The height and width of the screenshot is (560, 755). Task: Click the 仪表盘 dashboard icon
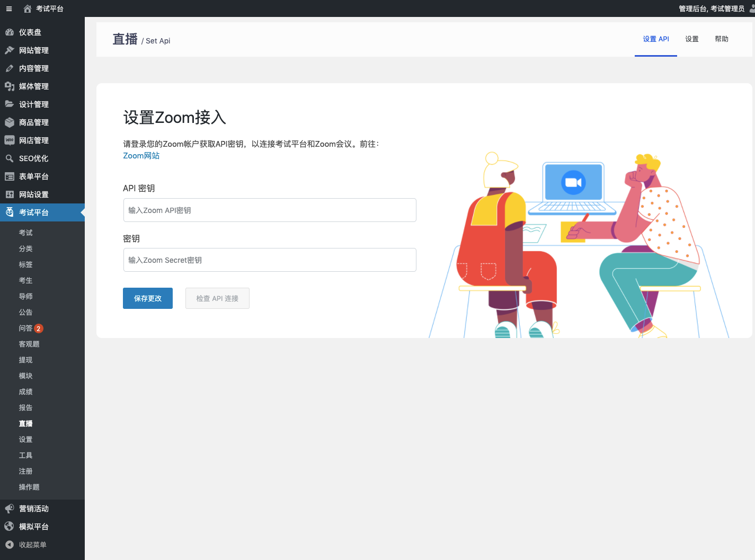point(10,32)
